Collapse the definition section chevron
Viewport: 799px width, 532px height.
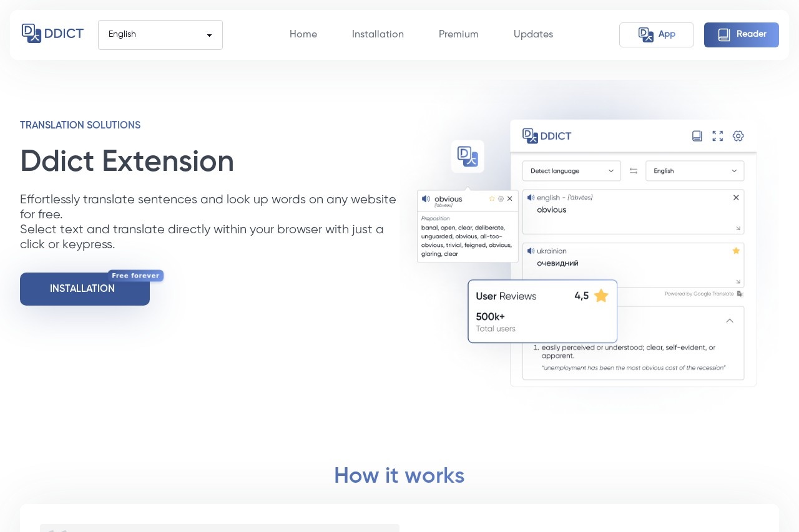(x=730, y=321)
